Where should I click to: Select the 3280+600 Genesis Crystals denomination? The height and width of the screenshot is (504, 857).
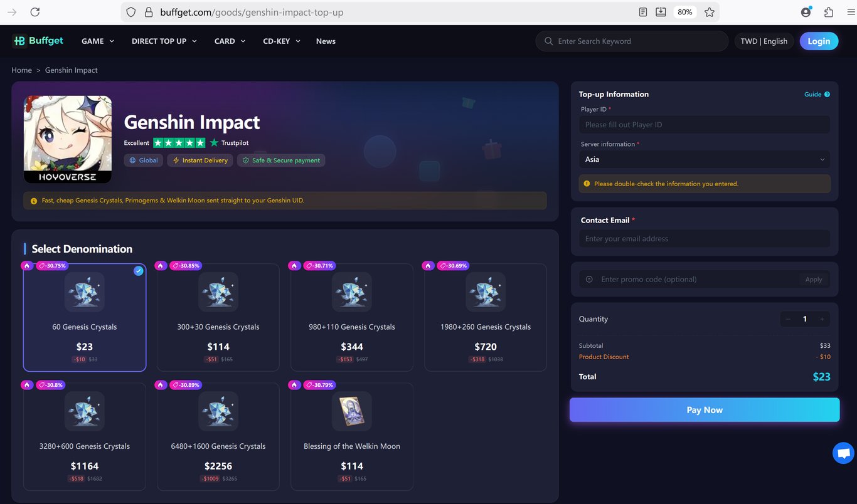(85, 437)
